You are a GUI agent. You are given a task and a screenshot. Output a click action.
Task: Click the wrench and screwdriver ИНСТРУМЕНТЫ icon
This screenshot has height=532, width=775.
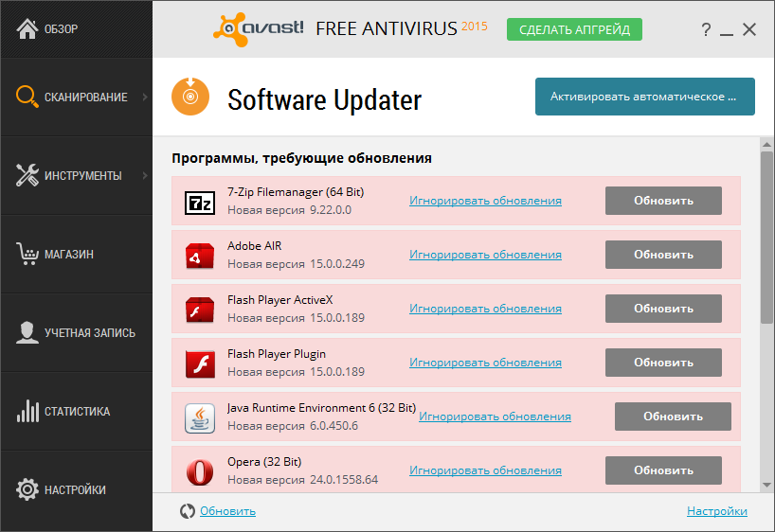[x=27, y=175]
